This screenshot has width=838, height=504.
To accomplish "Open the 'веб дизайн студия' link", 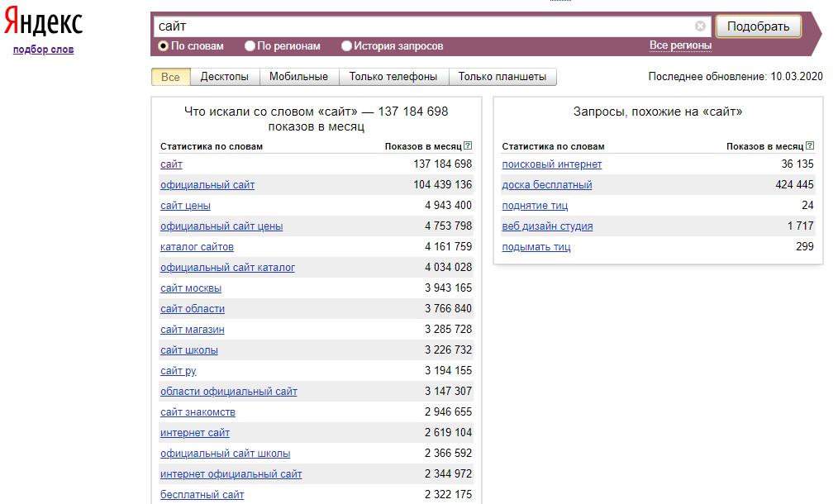I will [x=547, y=226].
